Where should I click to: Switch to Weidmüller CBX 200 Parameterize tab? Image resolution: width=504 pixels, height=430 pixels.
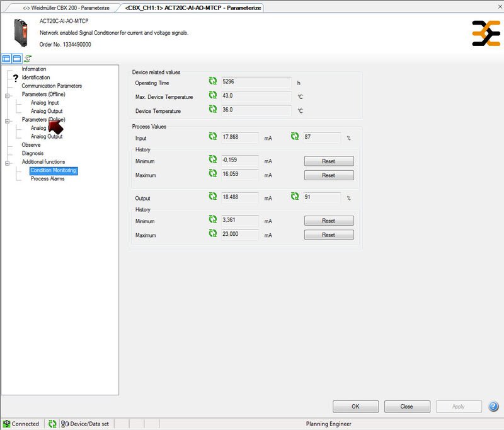coord(66,8)
